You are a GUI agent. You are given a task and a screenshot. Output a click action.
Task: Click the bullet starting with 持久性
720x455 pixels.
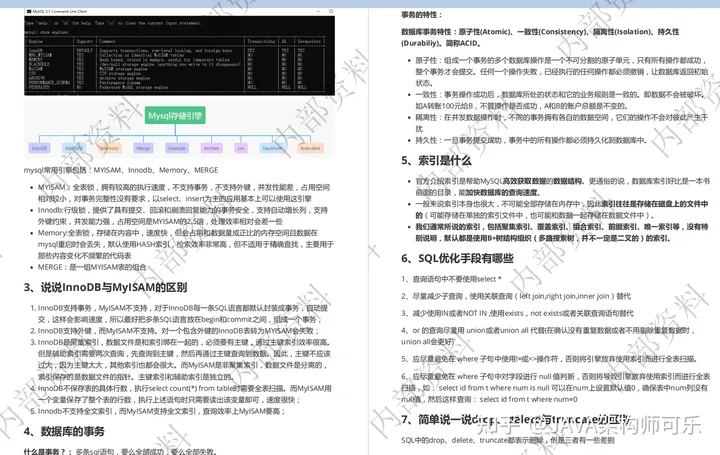tap(531, 140)
